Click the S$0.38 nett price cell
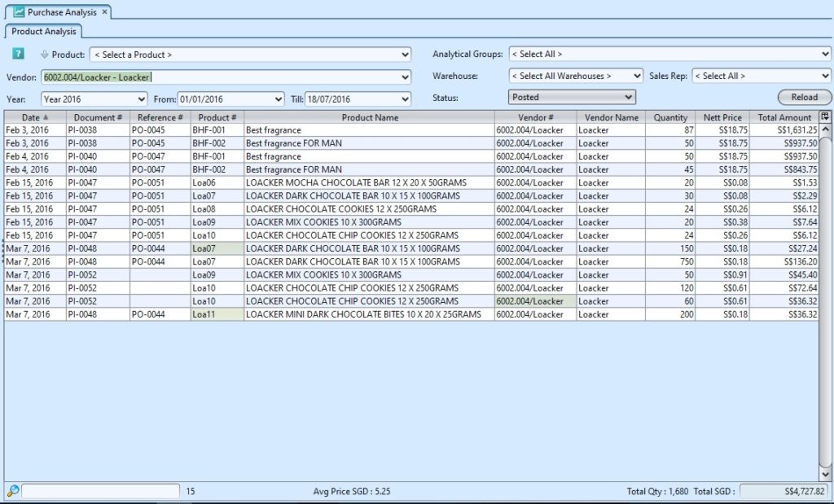This screenshot has width=834, height=504. (x=722, y=222)
